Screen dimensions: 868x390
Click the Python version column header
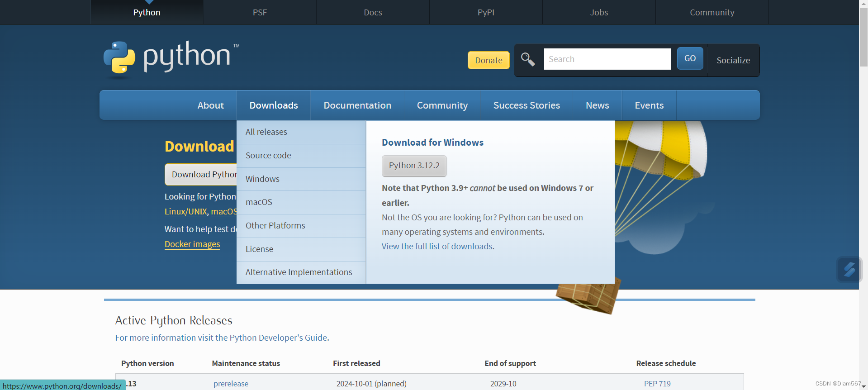click(x=147, y=363)
